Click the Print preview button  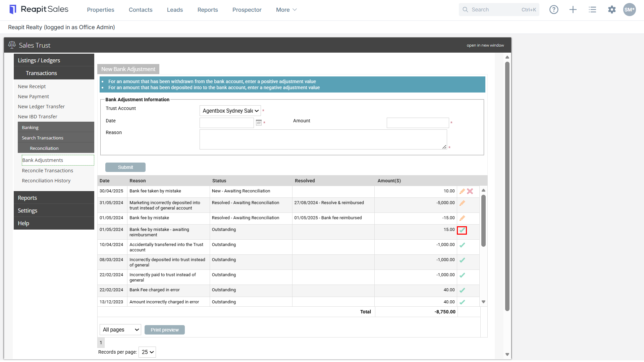pos(165,330)
